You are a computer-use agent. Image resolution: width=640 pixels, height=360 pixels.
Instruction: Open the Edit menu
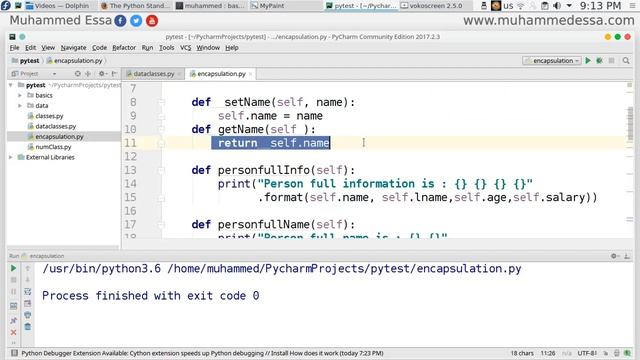coord(30,48)
